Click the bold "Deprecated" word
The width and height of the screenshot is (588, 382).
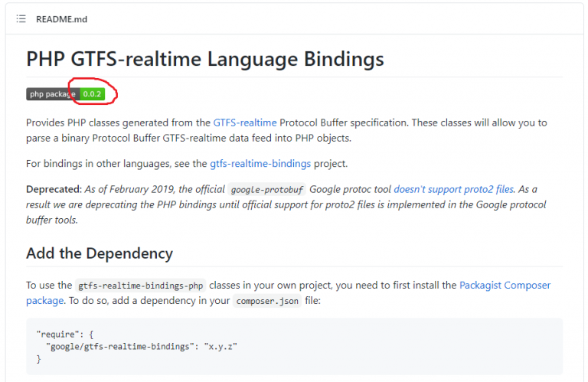53,188
